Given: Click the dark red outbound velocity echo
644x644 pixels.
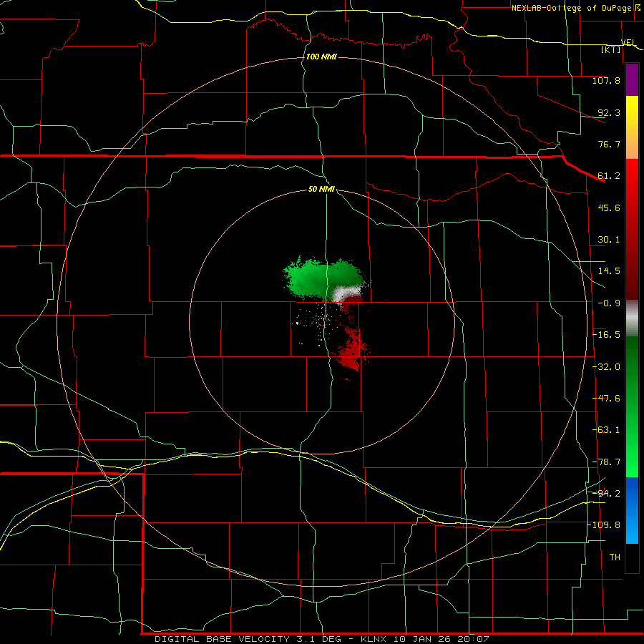Looking at the screenshot, I should (351, 349).
